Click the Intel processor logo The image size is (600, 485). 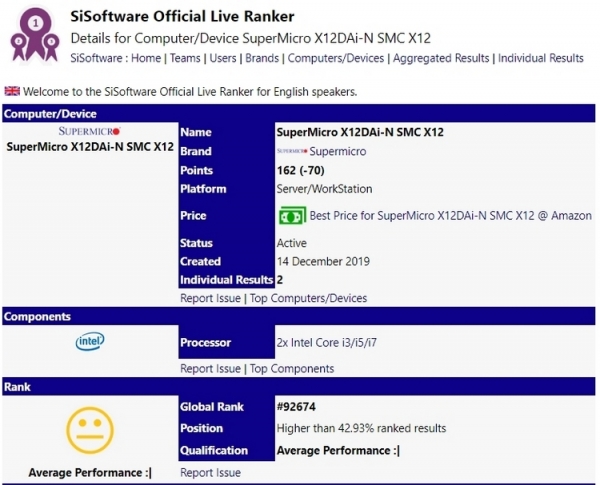point(89,342)
